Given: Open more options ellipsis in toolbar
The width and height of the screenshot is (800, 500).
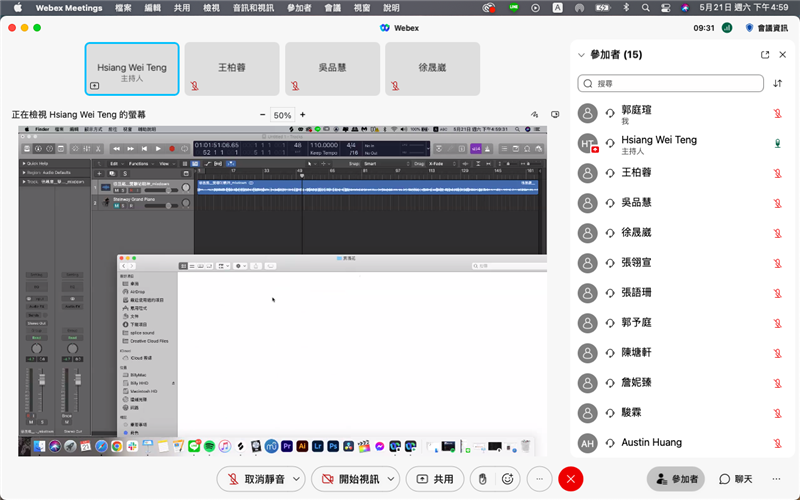Looking at the screenshot, I should click(539, 479).
